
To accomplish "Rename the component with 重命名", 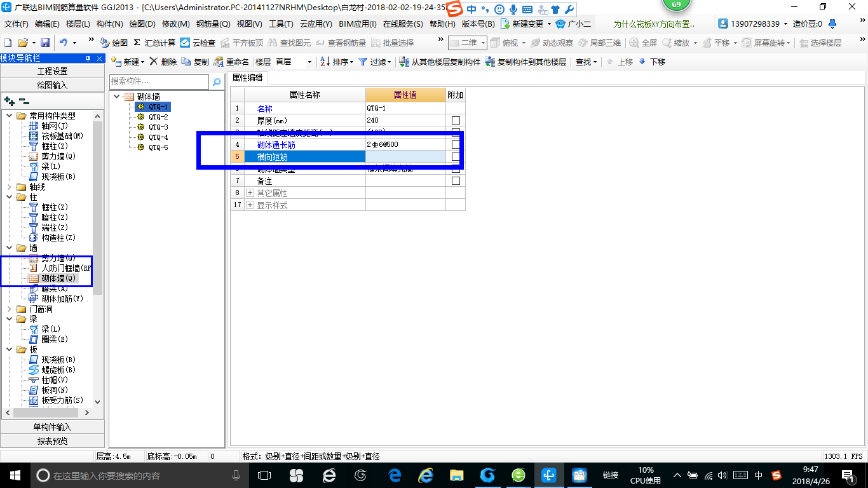I will [x=231, y=62].
